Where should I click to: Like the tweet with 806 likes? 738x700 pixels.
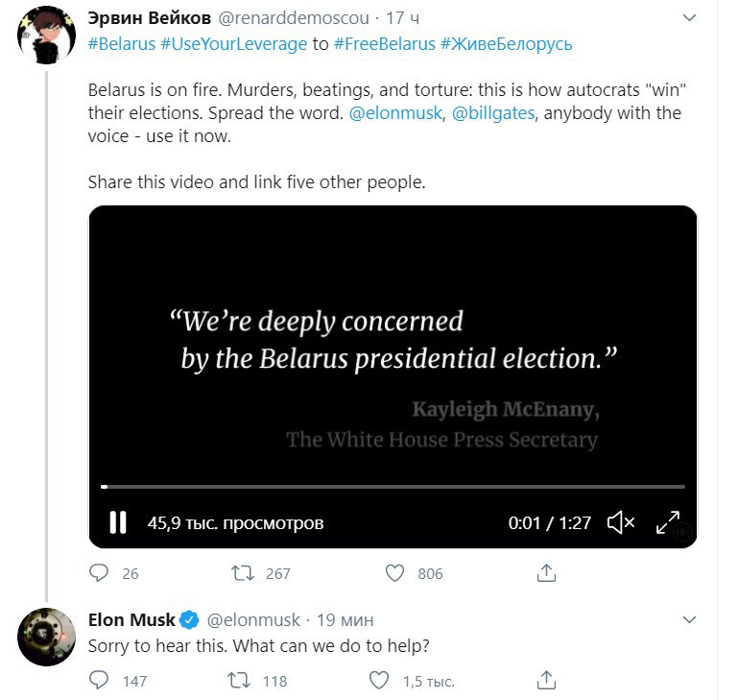tap(394, 573)
